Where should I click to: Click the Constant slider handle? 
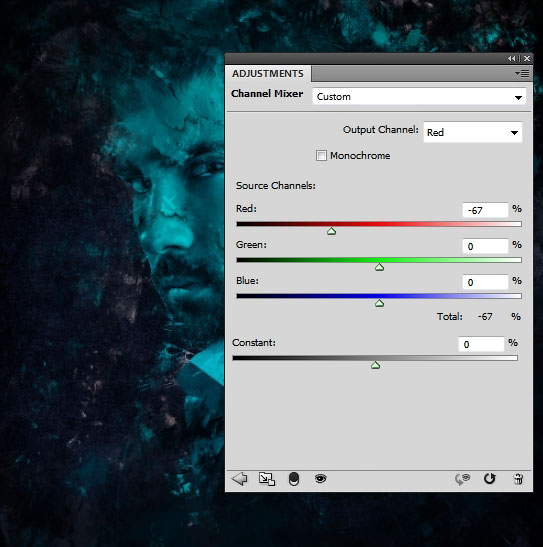[375, 365]
